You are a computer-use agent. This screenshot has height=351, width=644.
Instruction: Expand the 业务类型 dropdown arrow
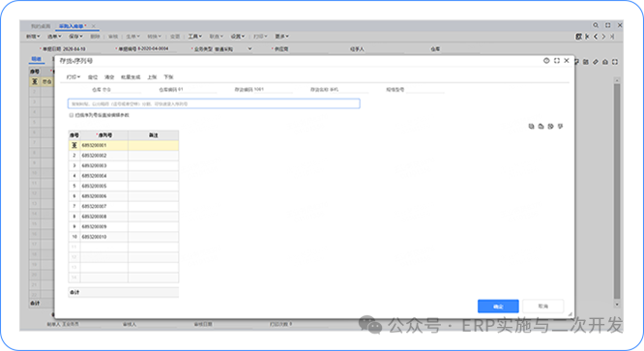249,49
